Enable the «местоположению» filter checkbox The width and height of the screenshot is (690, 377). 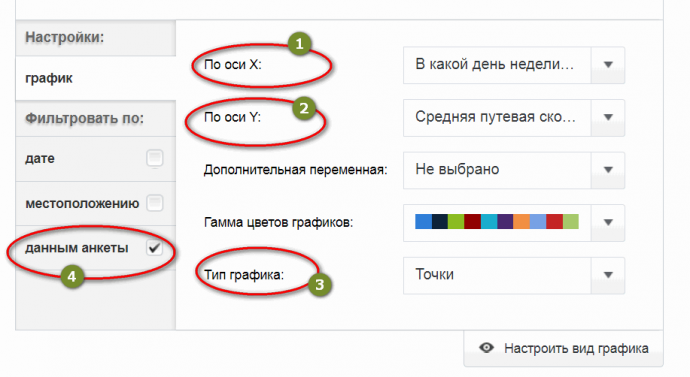click(154, 203)
